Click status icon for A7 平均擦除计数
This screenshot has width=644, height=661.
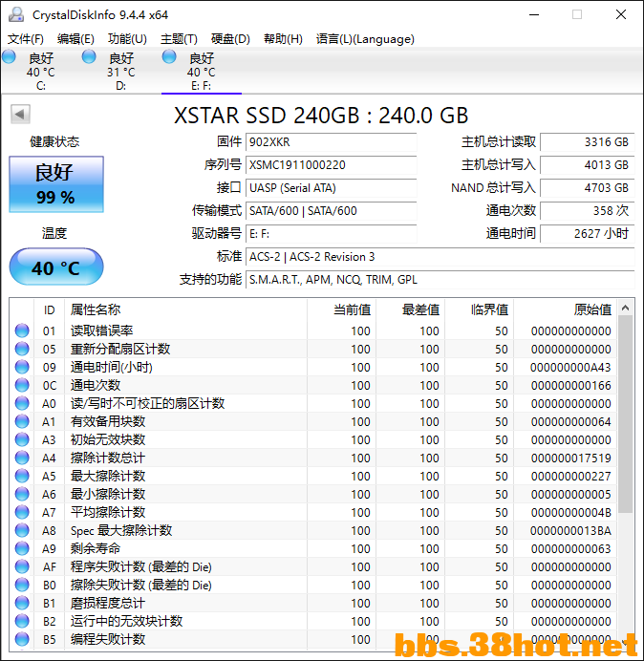point(22,512)
